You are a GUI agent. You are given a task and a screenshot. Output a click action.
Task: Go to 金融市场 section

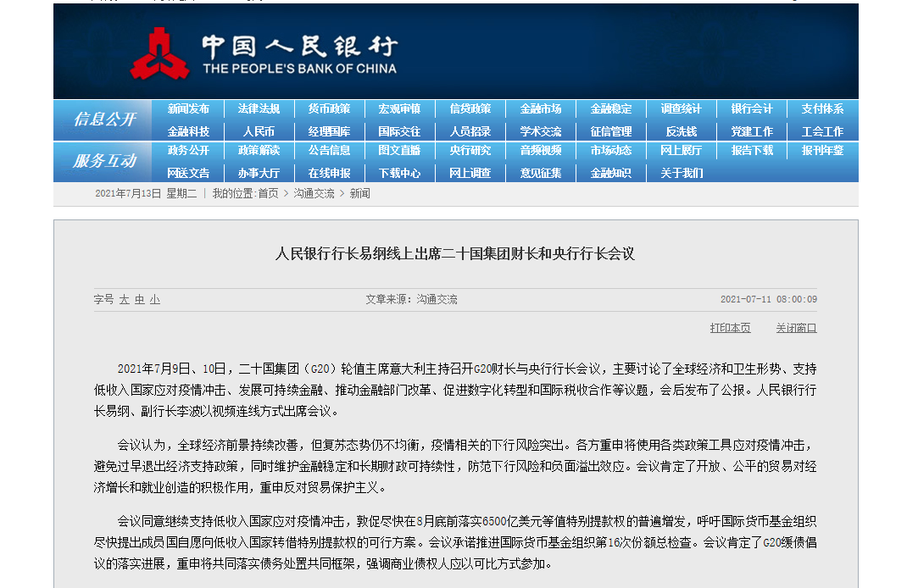click(541, 109)
